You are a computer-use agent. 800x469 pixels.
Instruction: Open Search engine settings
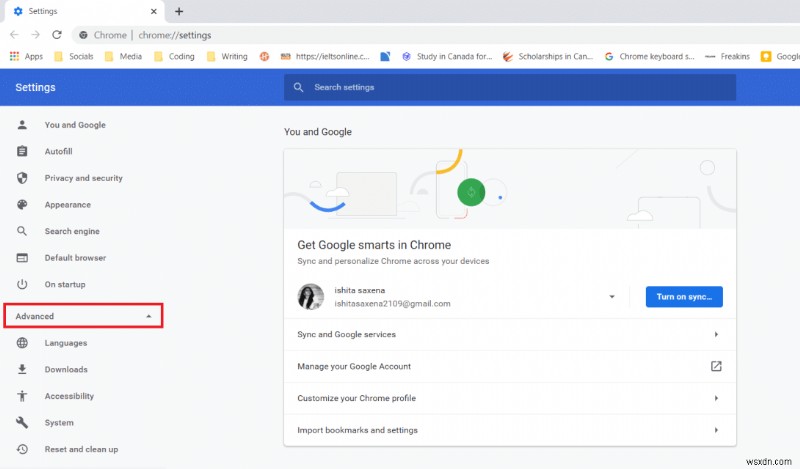(x=72, y=231)
